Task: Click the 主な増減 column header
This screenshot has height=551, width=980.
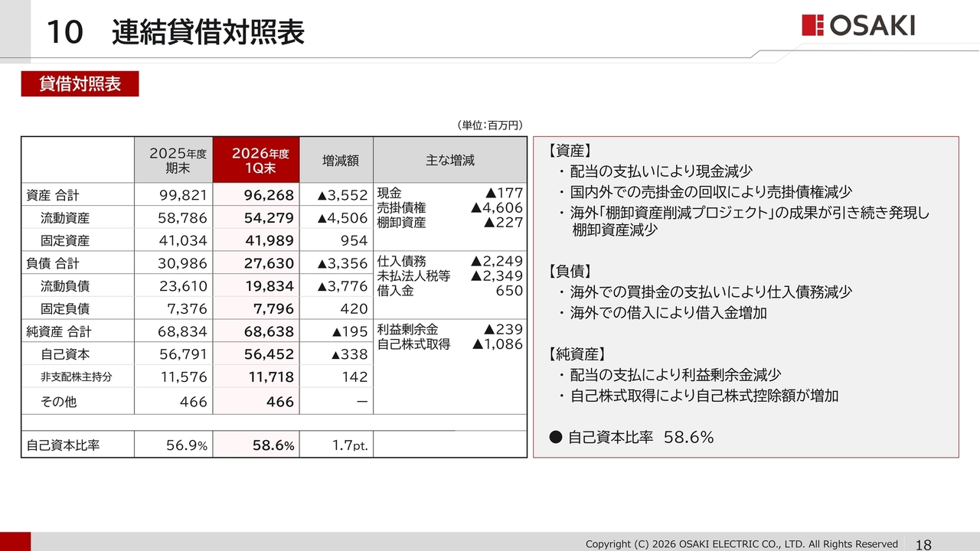Action: (x=450, y=160)
